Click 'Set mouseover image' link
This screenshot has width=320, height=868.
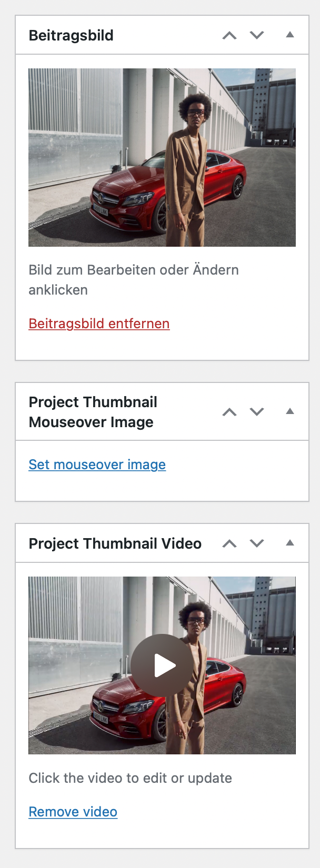tap(97, 465)
